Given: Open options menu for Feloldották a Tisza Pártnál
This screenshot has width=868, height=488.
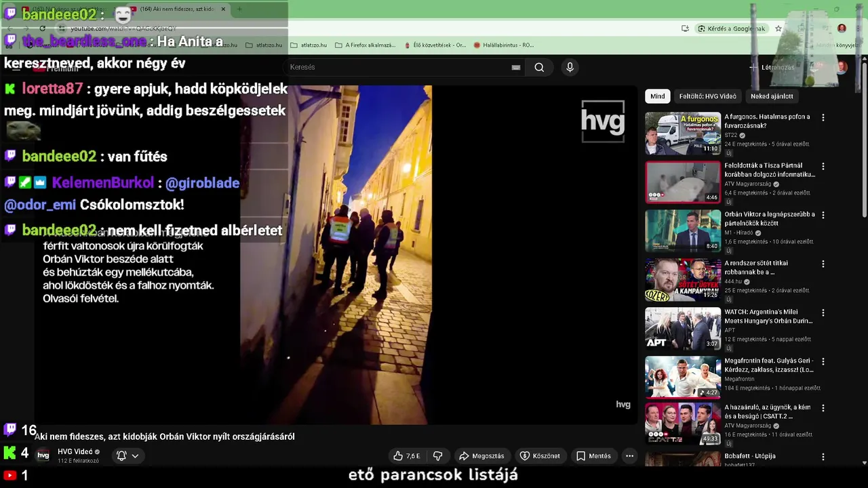Looking at the screenshot, I should tap(823, 167).
